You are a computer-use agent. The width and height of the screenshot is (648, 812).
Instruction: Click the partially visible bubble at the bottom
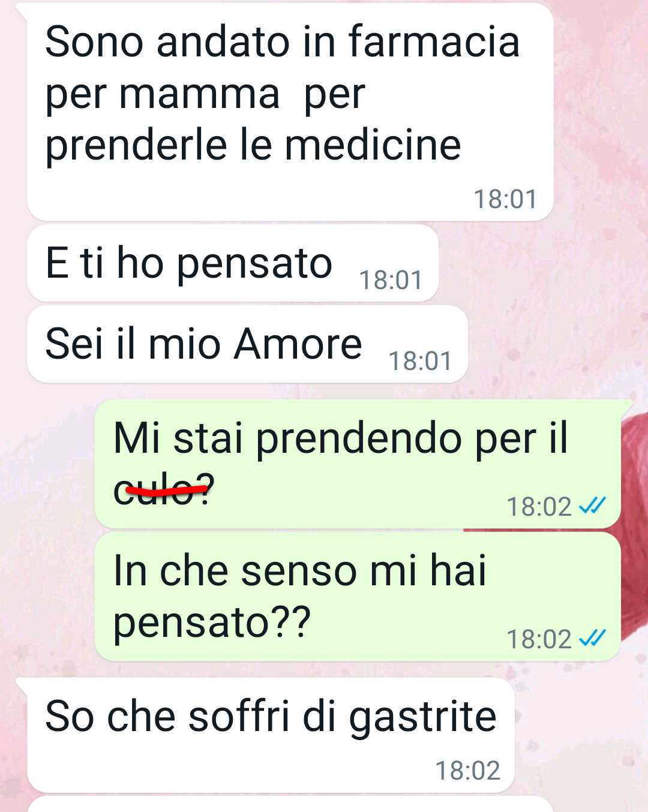(x=290, y=804)
